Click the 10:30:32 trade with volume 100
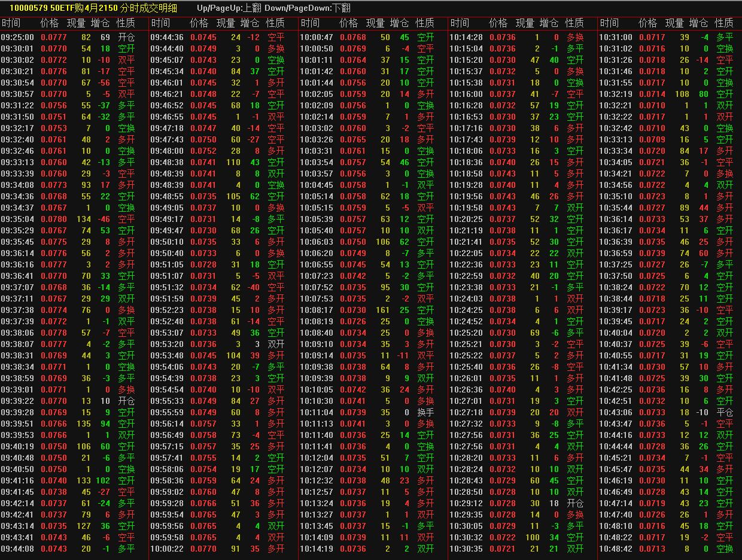Viewport: 742px width, 560px height. (x=532, y=537)
